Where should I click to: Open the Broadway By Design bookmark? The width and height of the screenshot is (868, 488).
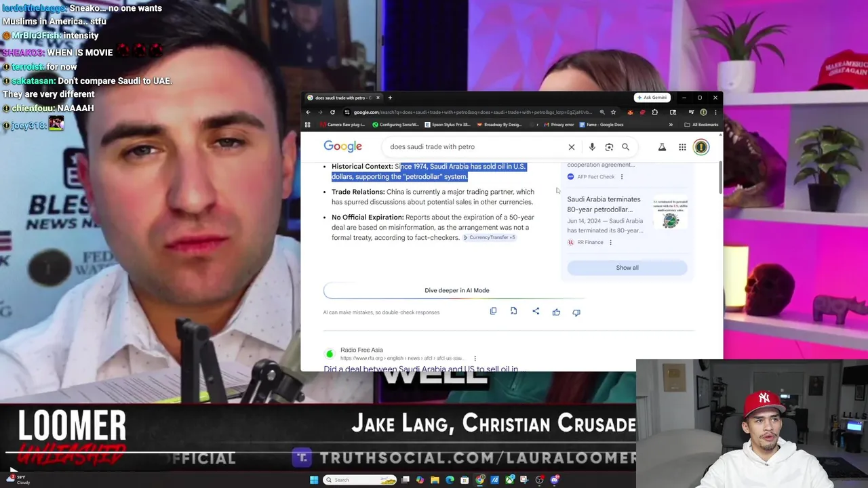coord(499,125)
